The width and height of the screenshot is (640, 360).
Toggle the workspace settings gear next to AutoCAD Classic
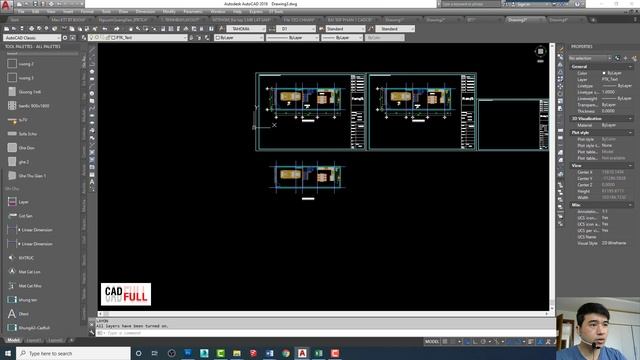pos(65,38)
